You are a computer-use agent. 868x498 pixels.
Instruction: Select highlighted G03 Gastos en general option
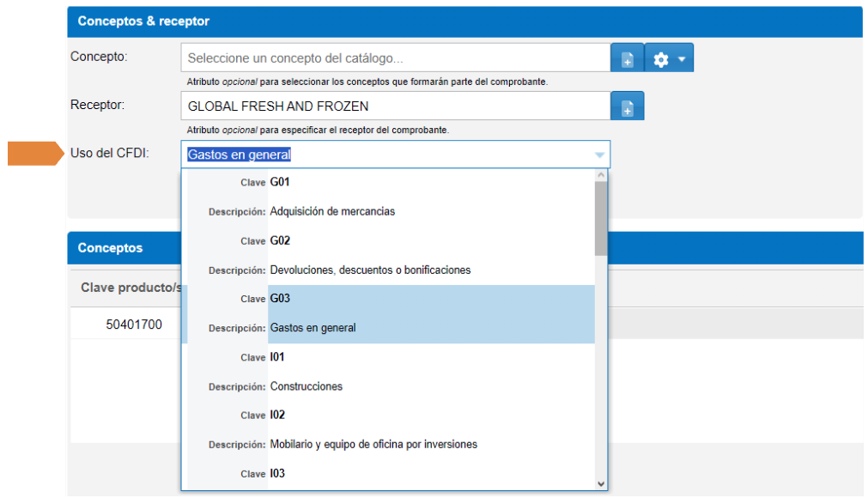click(386, 313)
